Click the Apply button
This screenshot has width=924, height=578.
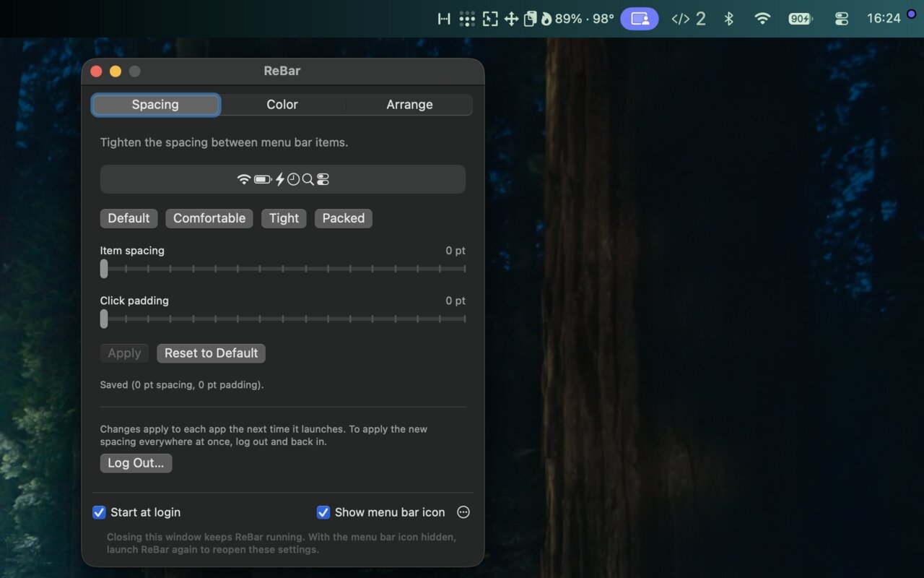[124, 353]
